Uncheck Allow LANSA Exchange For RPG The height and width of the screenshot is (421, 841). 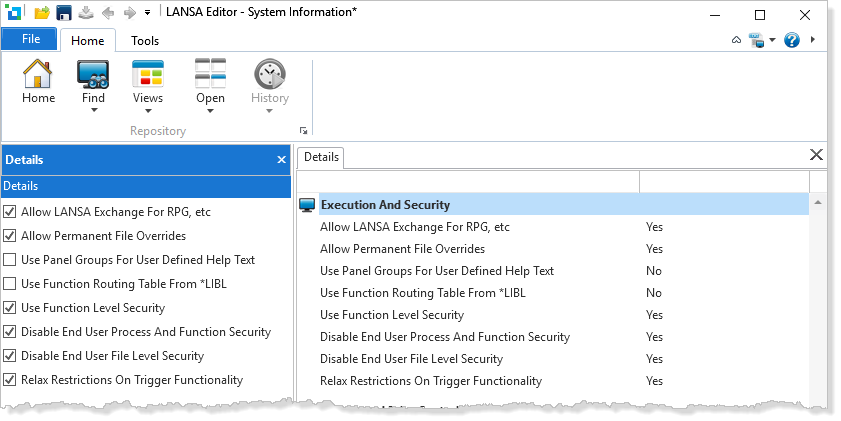coord(10,212)
